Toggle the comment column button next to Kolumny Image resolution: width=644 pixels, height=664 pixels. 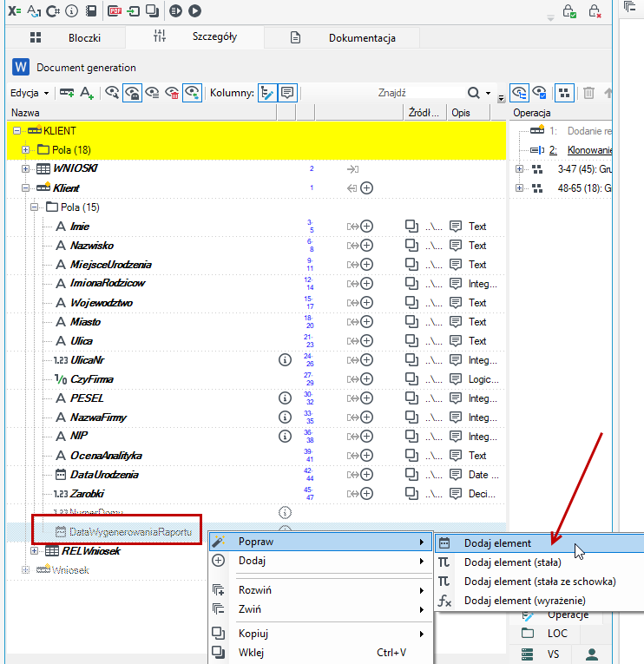[287, 93]
